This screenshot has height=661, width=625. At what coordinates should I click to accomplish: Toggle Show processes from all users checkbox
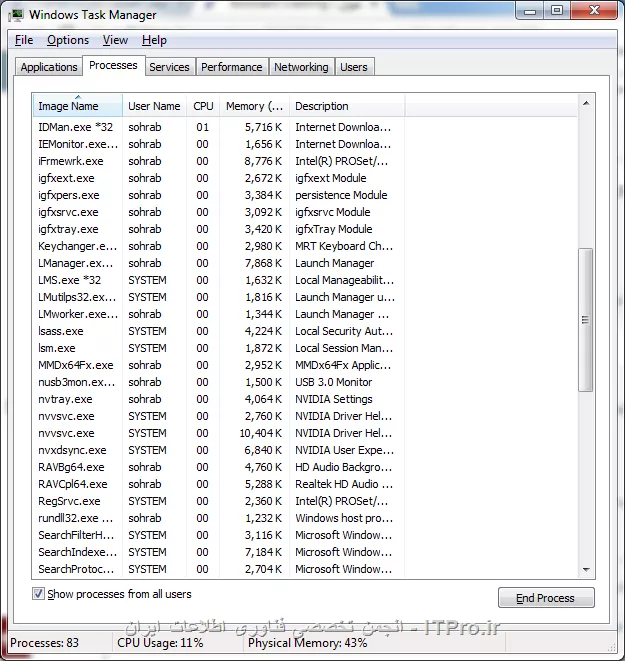[x=38, y=594]
